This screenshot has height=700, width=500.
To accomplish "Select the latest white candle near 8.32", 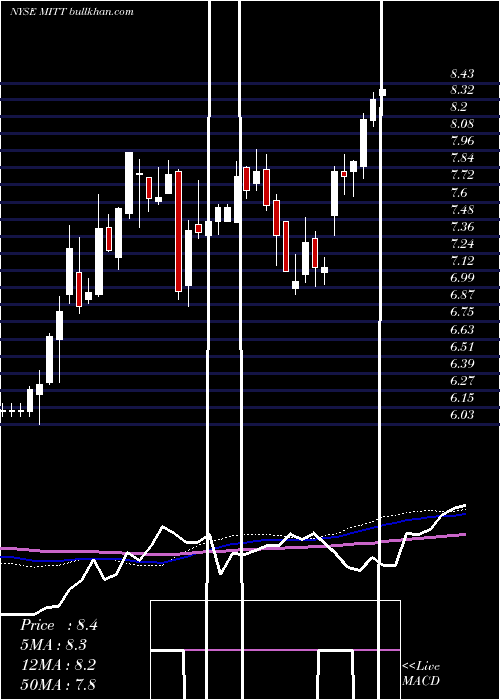I will tap(382, 92).
